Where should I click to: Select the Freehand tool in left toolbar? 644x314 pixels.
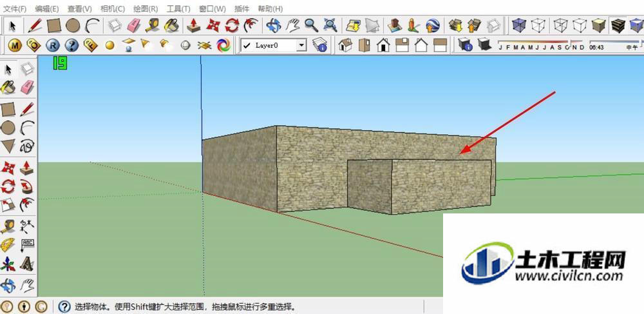coord(27,146)
